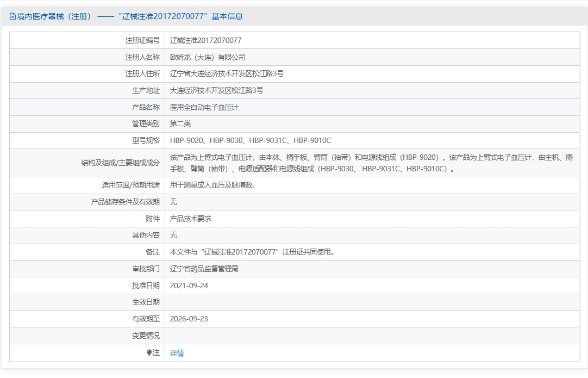Click the 备注 label
Image resolution: width=588 pixels, height=378 pixels.
(153, 252)
